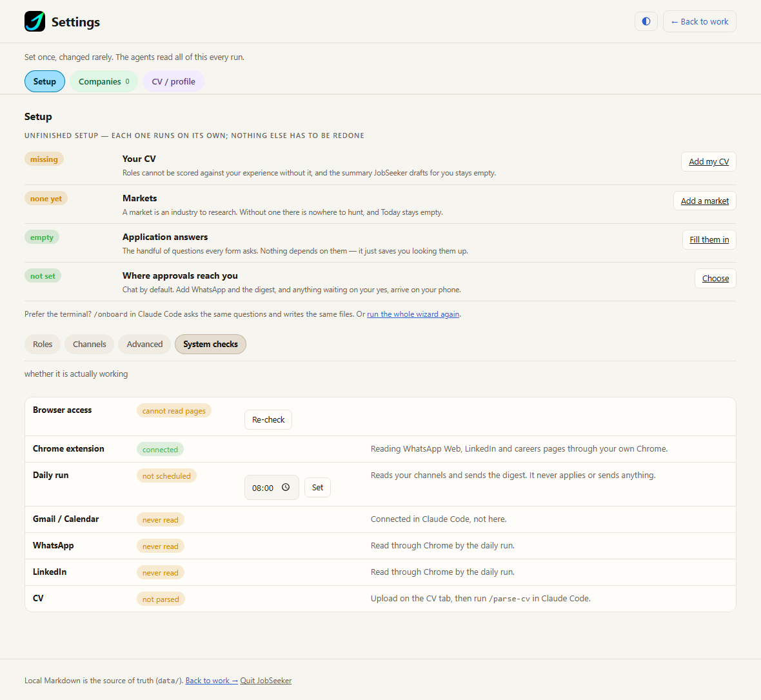Click the 'Add my CV' button
The width and height of the screenshot is (761, 700).
coord(709,162)
